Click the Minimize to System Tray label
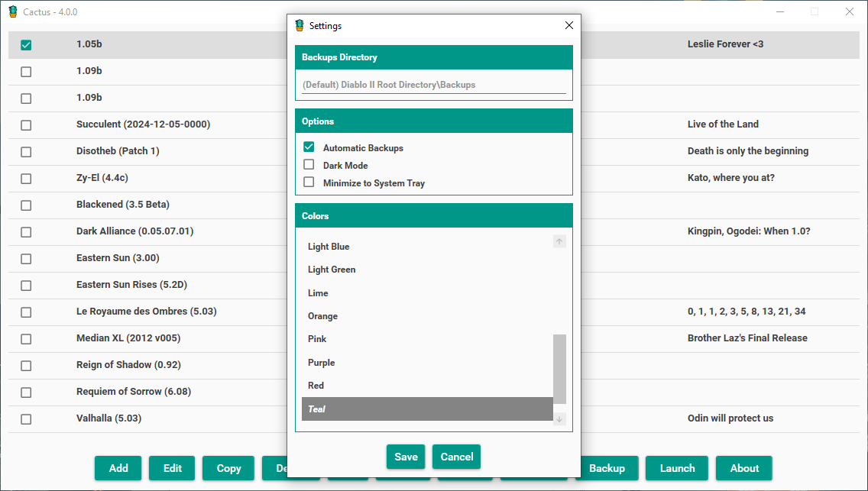Screen dimensions: 868x491 (x=374, y=183)
